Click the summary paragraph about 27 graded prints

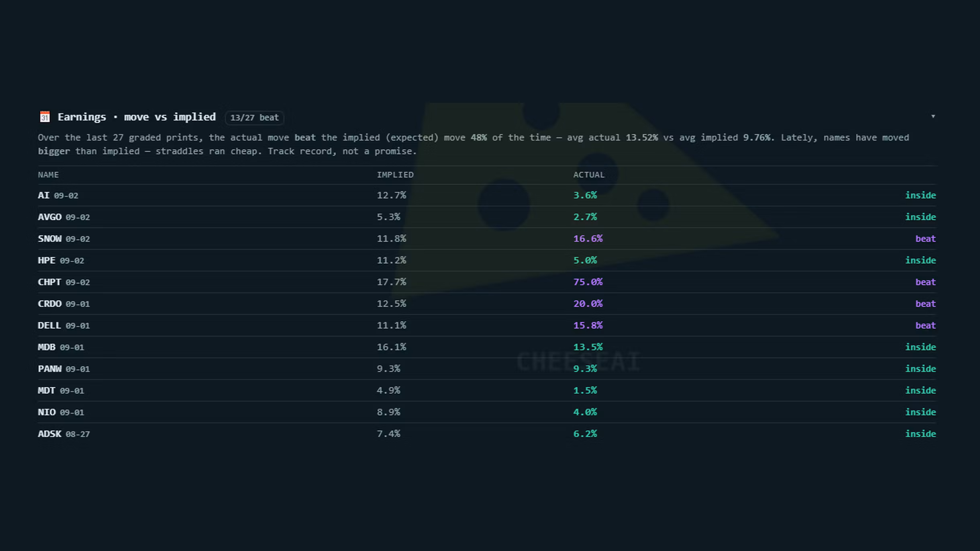[474, 145]
